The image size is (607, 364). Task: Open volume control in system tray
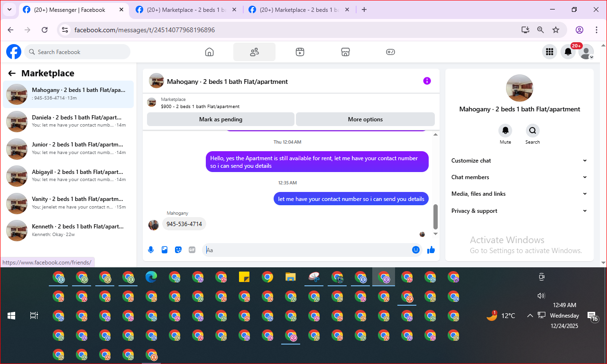coord(541,296)
